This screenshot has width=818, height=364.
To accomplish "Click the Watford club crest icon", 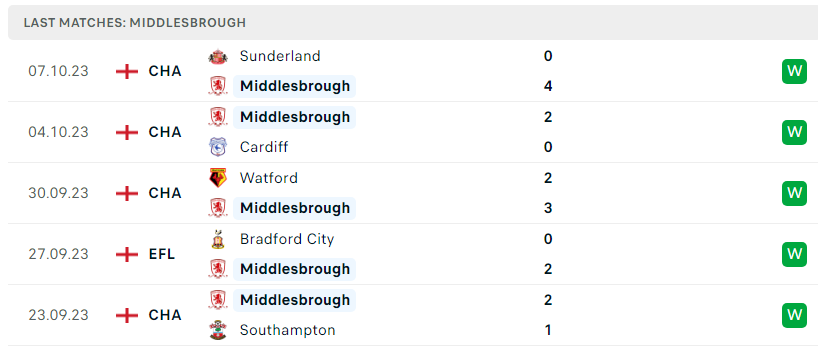I will click(x=218, y=178).
